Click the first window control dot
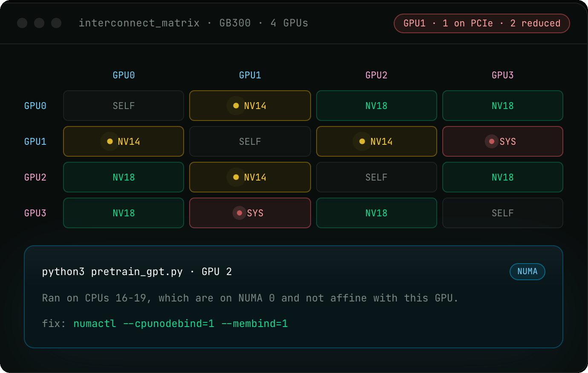This screenshot has width=588, height=373. 22,23
